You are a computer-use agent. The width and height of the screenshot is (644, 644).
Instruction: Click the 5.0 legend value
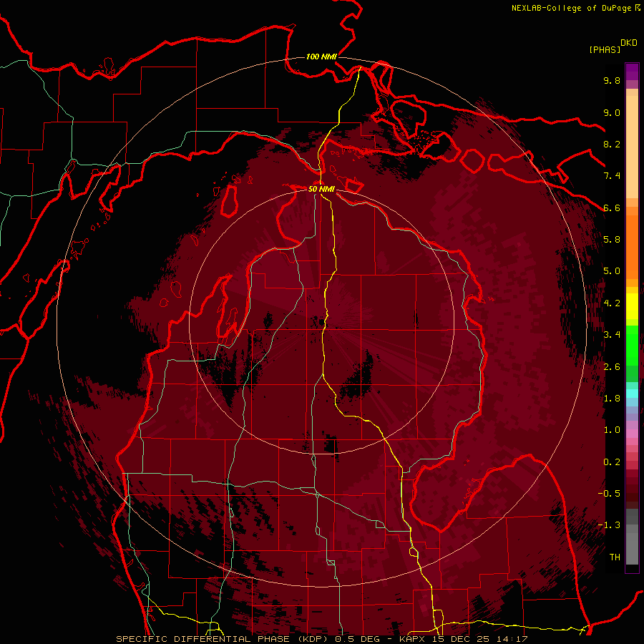point(612,271)
